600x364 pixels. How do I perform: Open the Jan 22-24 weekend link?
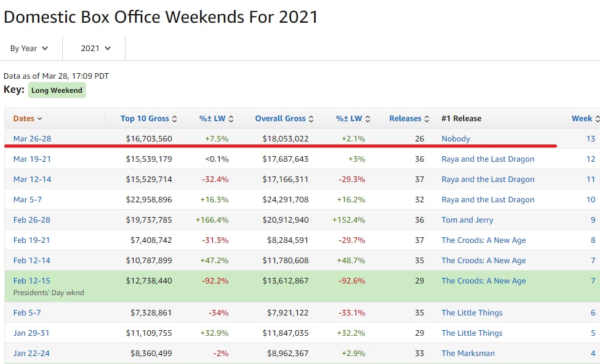[x=31, y=354]
